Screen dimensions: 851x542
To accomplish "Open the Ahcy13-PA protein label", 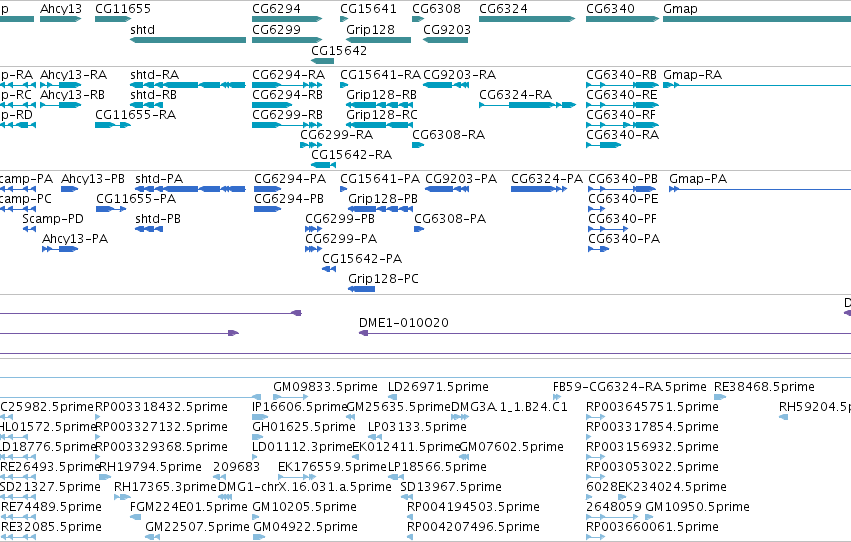I will (x=75, y=239).
